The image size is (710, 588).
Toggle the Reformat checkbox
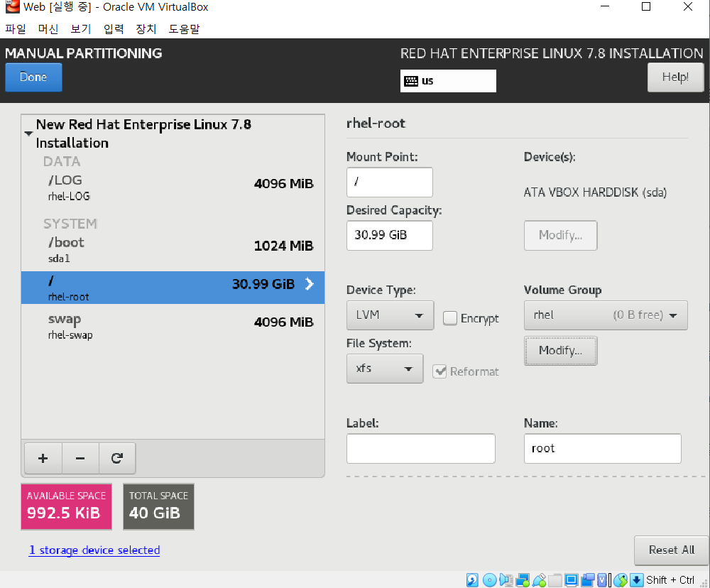[x=439, y=371]
